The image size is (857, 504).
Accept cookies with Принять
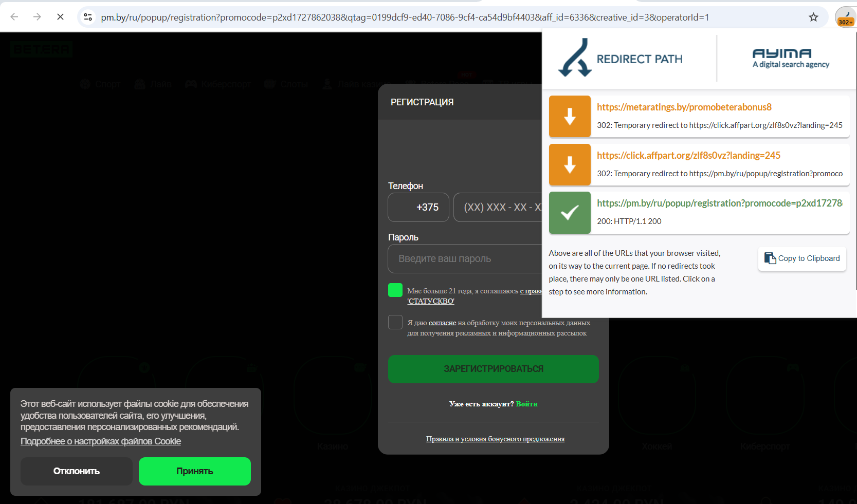pyautogui.click(x=195, y=471)
